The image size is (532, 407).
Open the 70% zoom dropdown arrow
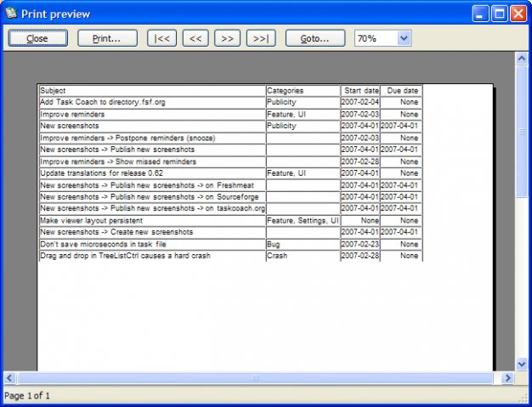[404, 38]
